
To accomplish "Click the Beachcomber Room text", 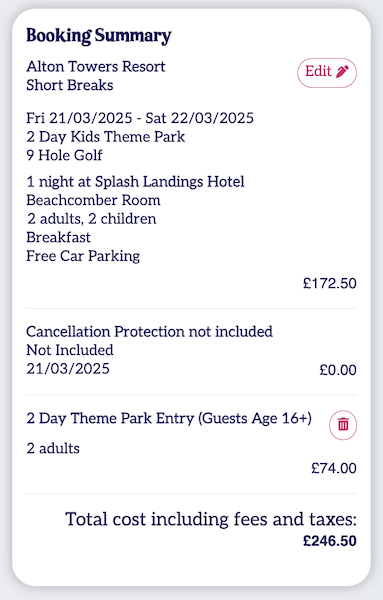I will pos(93,200).
